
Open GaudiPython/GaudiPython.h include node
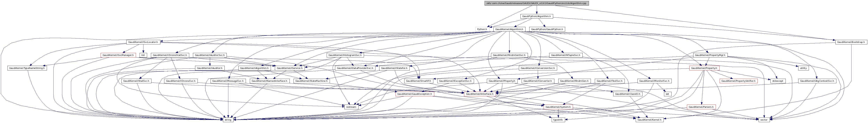point(547,29)
